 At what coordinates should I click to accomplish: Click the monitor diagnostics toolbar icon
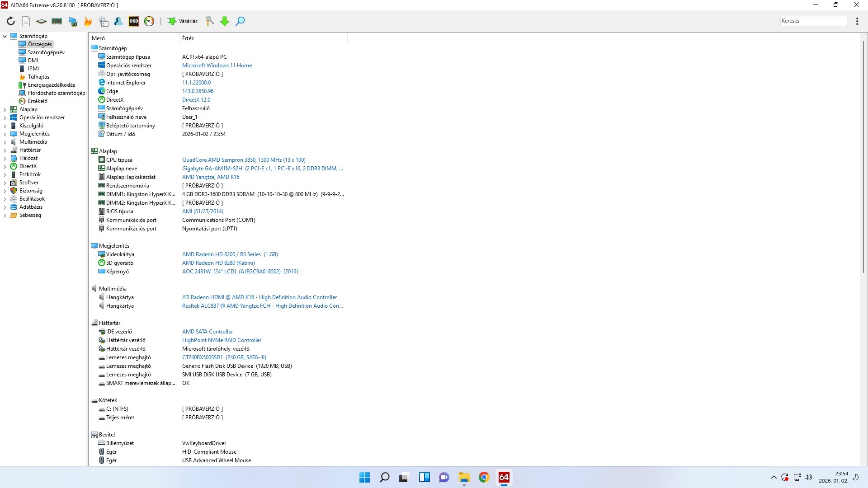coord(72,21)
